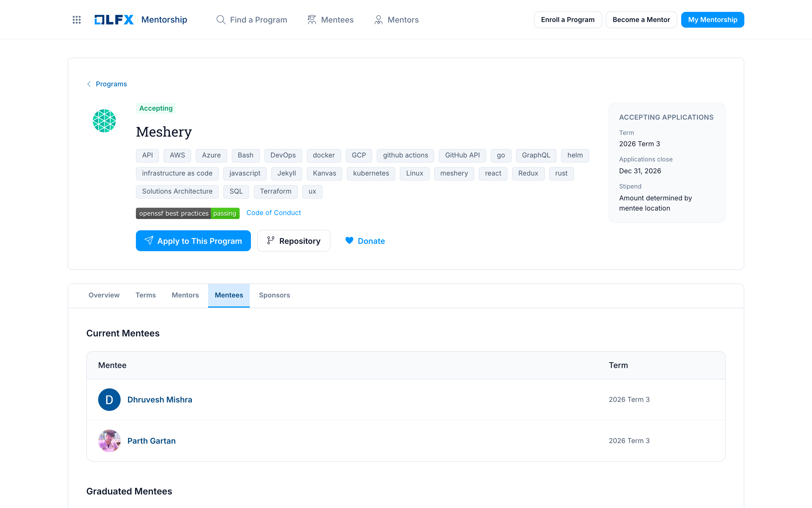Viewport: 812px width, 508px height.
Task: Click the react skill tag
Action: click(493, 173)
